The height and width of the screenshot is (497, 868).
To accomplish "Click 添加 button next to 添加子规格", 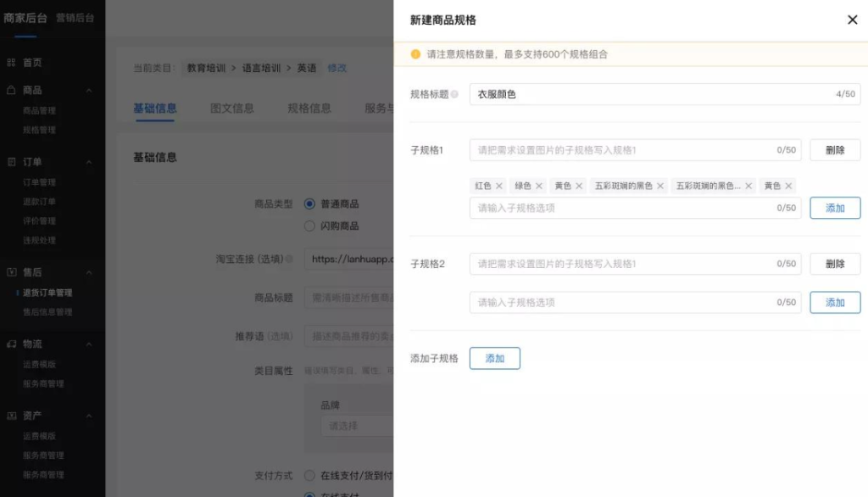I will click(x=494, y=359).
